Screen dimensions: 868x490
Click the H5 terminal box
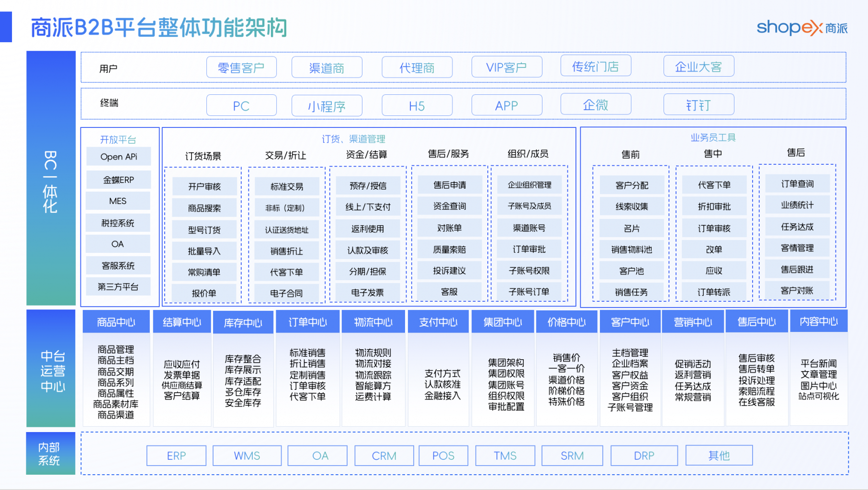click(x=417, y=105)
